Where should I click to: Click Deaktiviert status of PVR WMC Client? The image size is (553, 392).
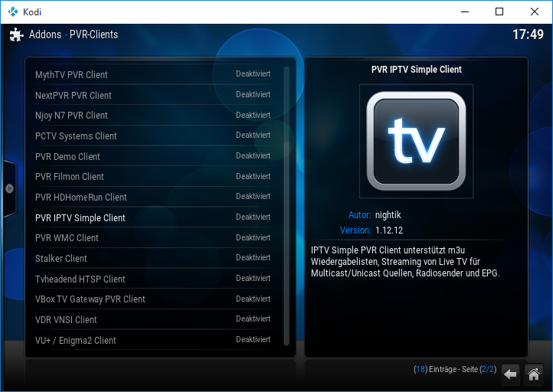[254, 237]
